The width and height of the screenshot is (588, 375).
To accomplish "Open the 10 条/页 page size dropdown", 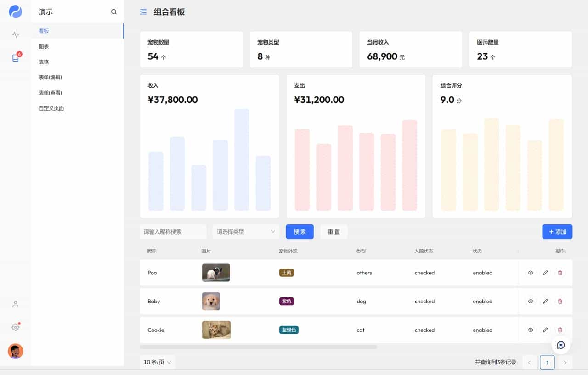I will click(157, 362).
